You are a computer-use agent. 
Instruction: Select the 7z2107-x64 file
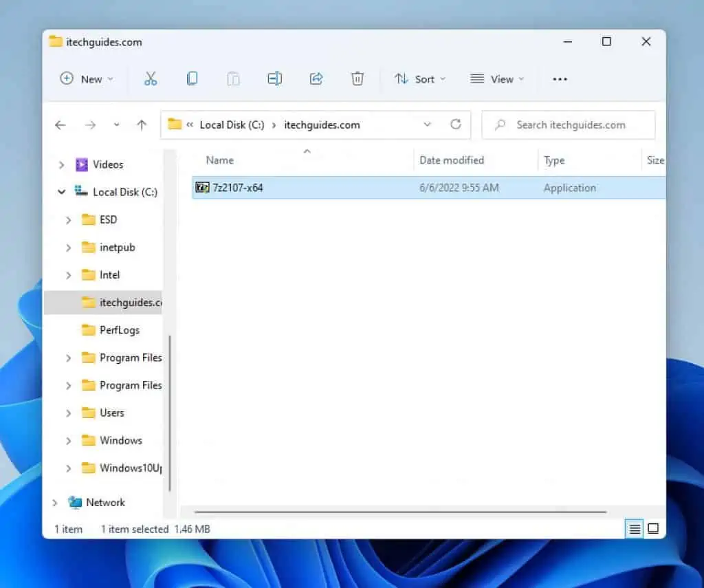coord(429,188)
